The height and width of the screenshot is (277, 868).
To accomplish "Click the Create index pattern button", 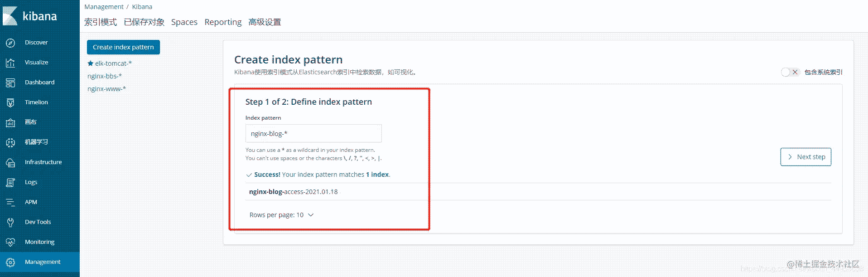I will [x=123, y=47].
